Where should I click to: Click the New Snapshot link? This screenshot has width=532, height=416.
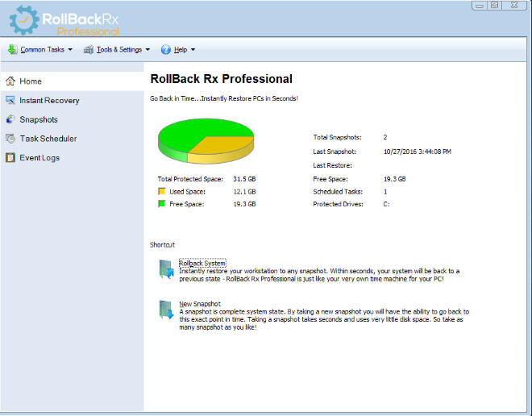[x=200, y=304]
